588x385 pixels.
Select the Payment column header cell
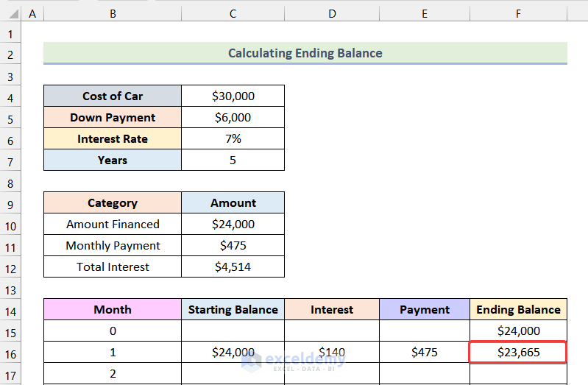tap(425, 310)
